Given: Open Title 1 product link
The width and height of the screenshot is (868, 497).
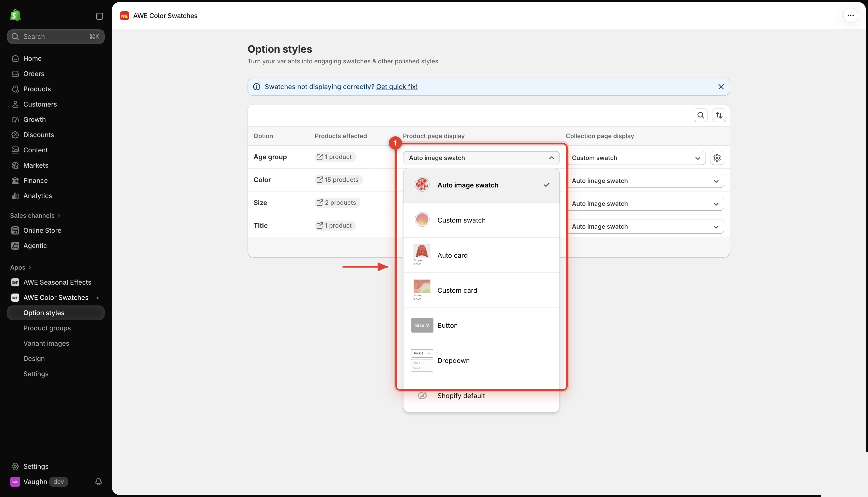Looking at the screenshot, I should 335,226.
